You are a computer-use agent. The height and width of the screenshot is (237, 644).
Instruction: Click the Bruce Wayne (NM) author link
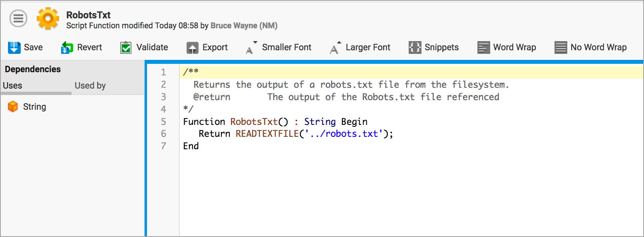point(244,26)
